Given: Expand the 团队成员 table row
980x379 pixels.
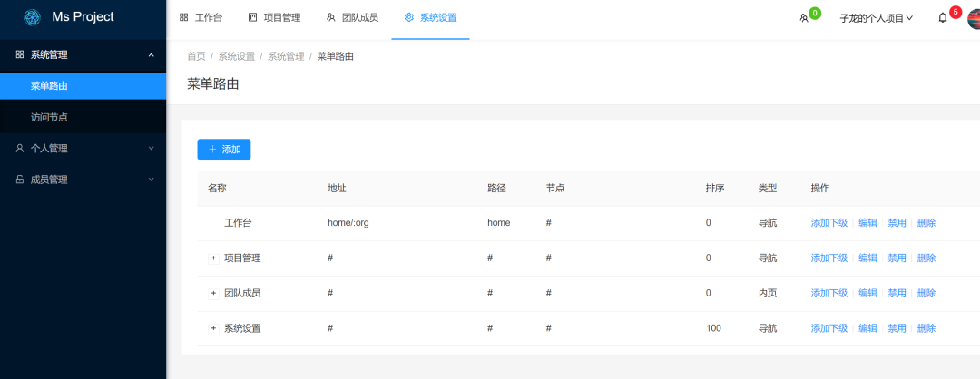Looking at the screenshot, I should coord(214,293).
